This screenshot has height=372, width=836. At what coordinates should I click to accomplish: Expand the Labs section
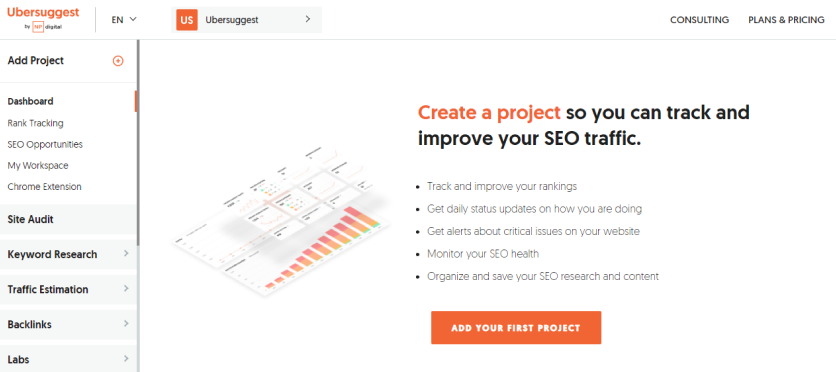pyautogui.click(x=68, y=359)
